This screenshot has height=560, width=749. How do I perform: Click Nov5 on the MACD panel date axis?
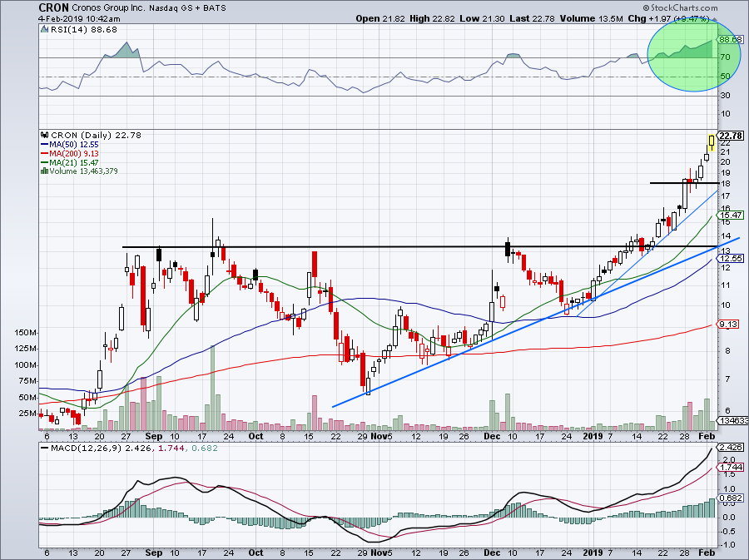click(381, 553)
